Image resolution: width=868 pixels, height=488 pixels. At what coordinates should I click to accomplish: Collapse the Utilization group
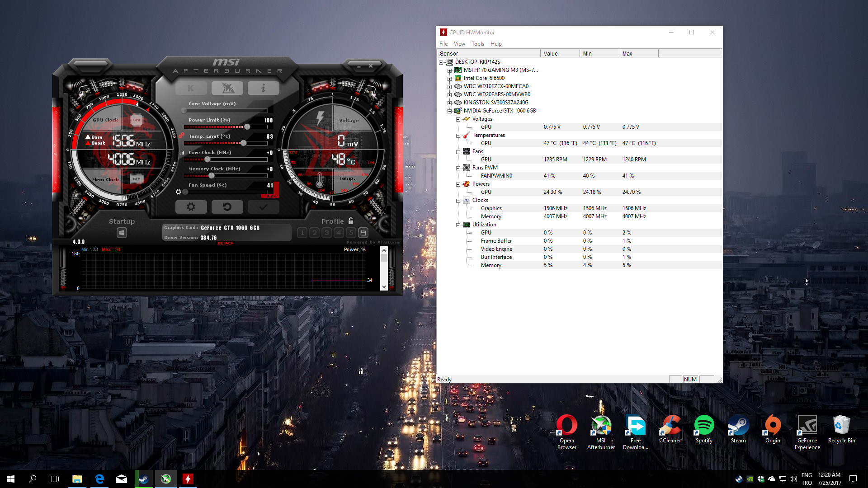pyautogui.click(x=458, y=225)
